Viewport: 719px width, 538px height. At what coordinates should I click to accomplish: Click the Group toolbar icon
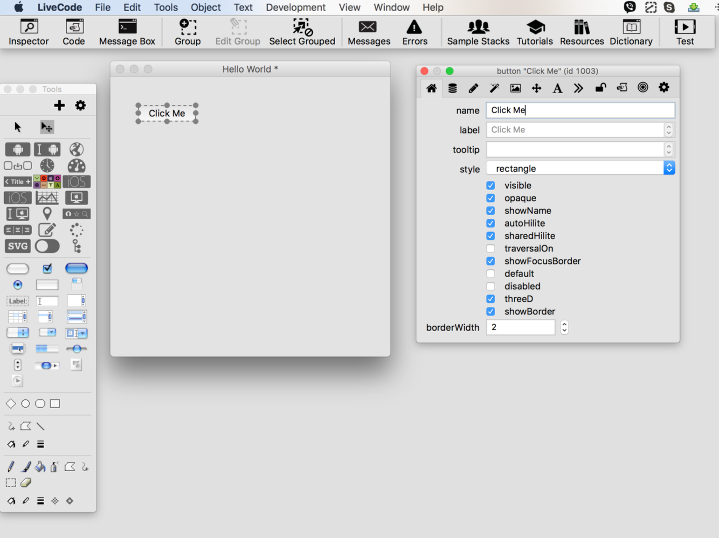tap(188, 32)
